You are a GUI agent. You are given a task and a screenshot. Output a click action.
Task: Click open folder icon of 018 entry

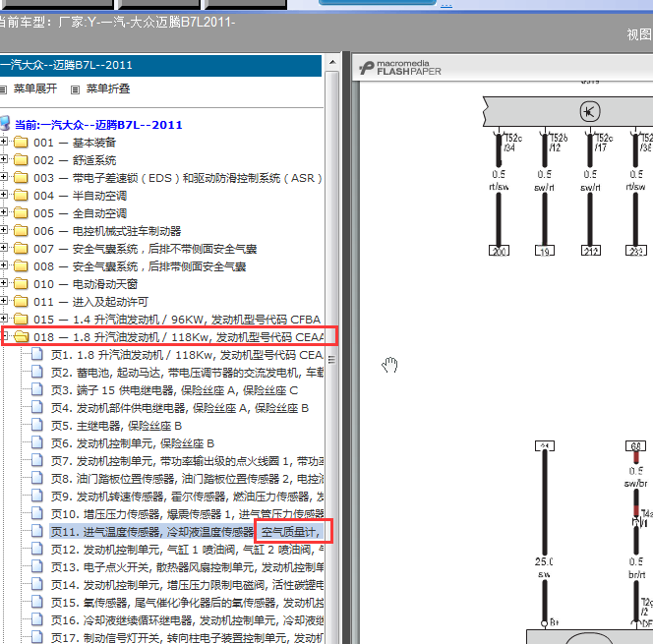[x=21, y=337]
